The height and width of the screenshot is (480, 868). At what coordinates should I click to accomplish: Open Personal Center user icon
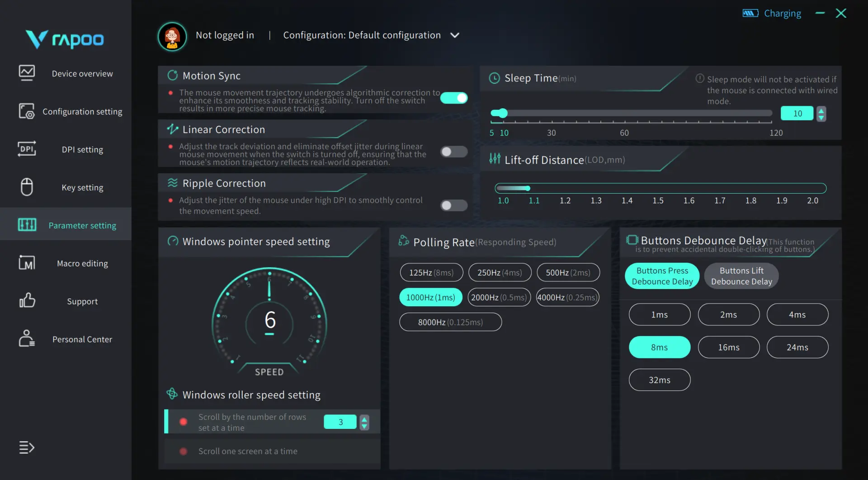27,338
